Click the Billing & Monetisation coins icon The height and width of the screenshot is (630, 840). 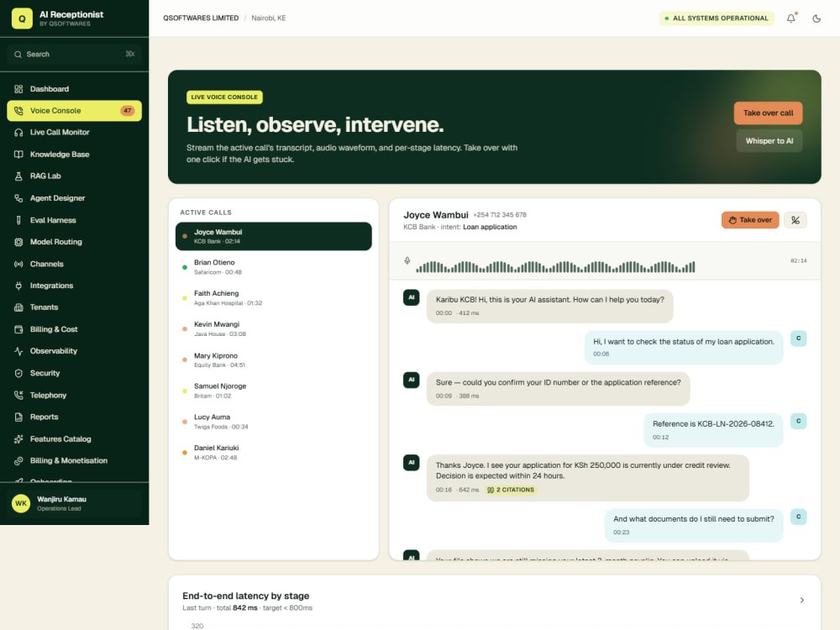[18, 460]
